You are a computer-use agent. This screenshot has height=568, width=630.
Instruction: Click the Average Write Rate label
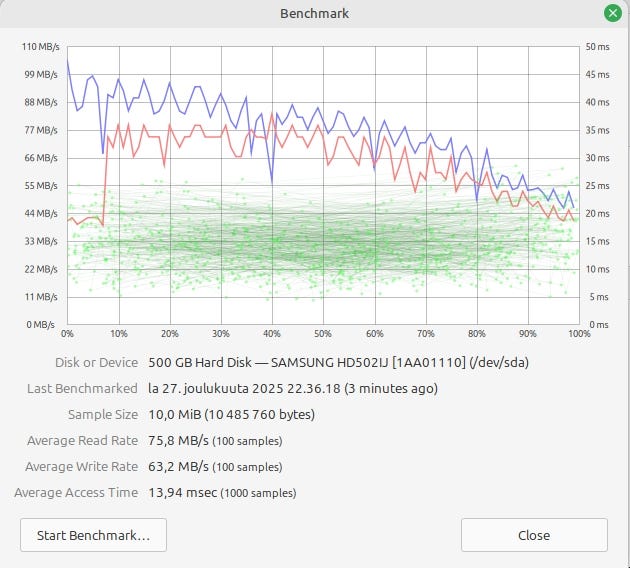pyautogui.click(x=82, y=466)
